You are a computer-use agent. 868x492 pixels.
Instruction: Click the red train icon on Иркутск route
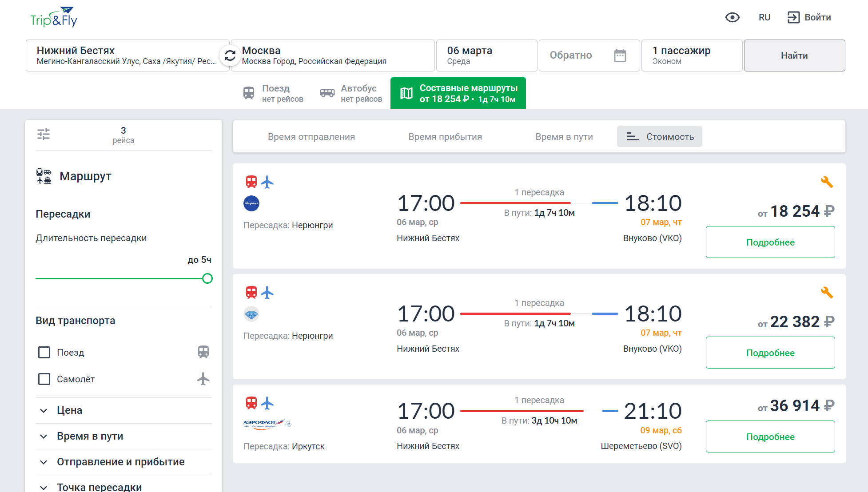pos(251,403)
